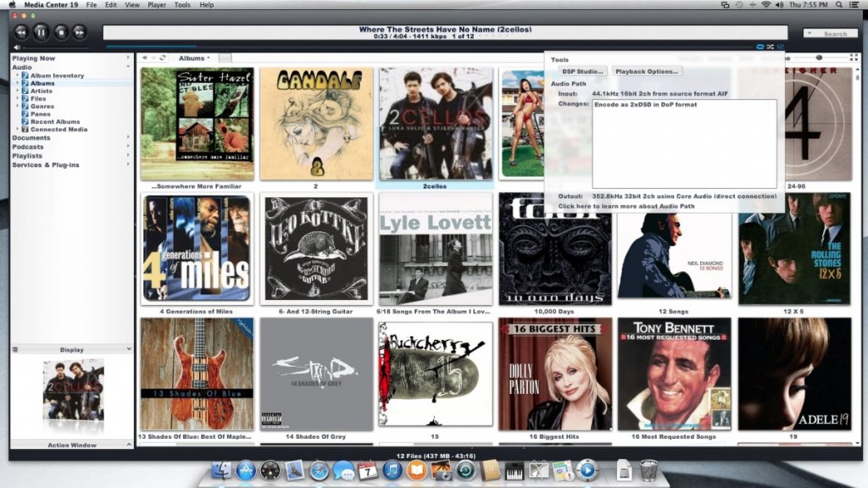Open Safari from the Dock

[319, 470]
